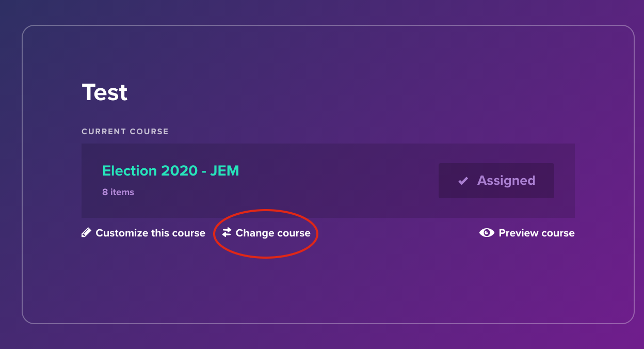644x349 pixels.
Task: Select the Change course link text
Action: click(x=273, y=233)
